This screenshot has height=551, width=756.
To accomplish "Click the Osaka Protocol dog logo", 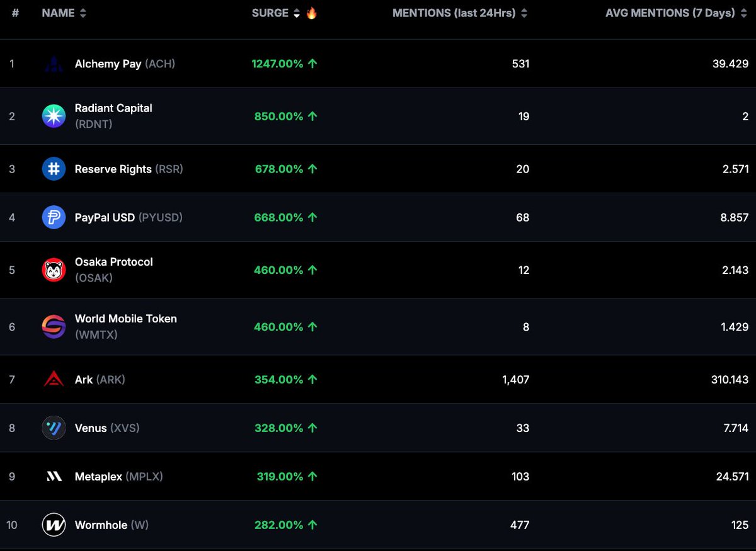I will coord(54,270).
